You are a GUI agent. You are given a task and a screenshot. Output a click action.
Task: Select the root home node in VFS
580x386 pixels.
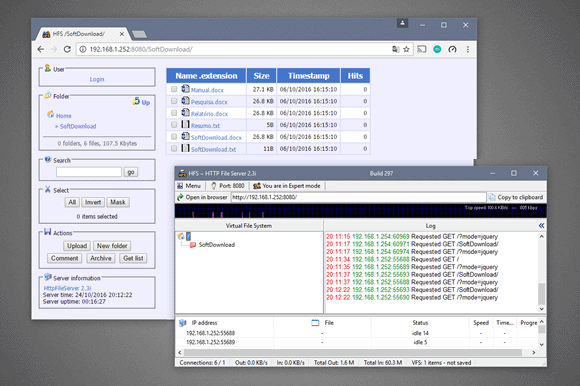185,236
